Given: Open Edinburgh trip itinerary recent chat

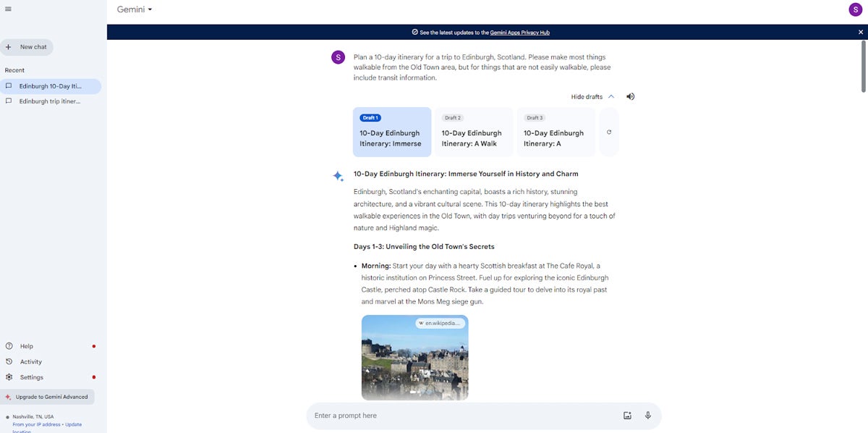Looking at the screenshot, I should click(x=51, y=101).
